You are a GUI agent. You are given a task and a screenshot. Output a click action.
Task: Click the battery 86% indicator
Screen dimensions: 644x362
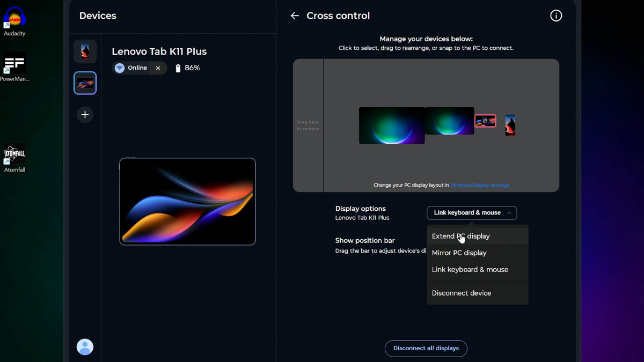coord(187,68)
